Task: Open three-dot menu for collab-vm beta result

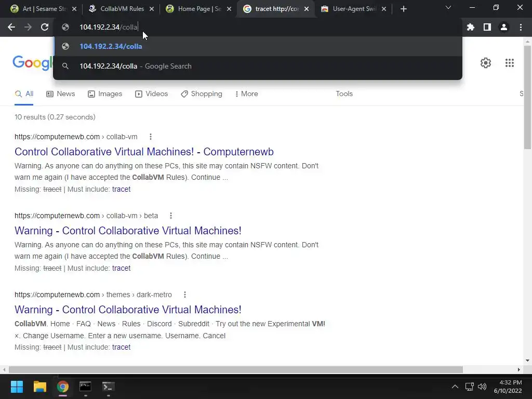Action: (171, 216)
